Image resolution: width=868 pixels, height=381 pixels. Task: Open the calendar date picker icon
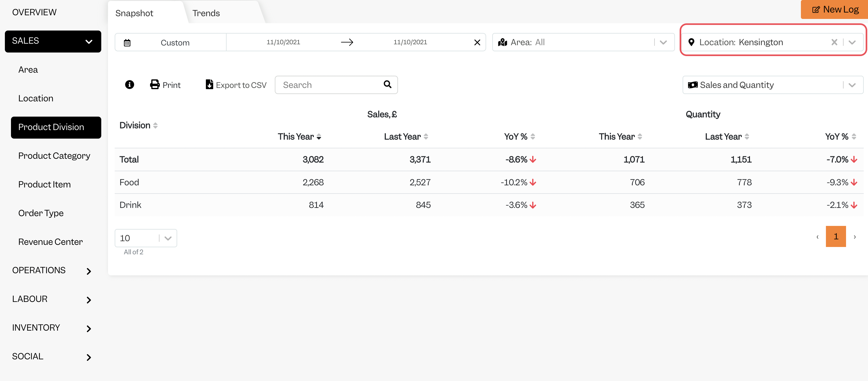tap(127, 43)
